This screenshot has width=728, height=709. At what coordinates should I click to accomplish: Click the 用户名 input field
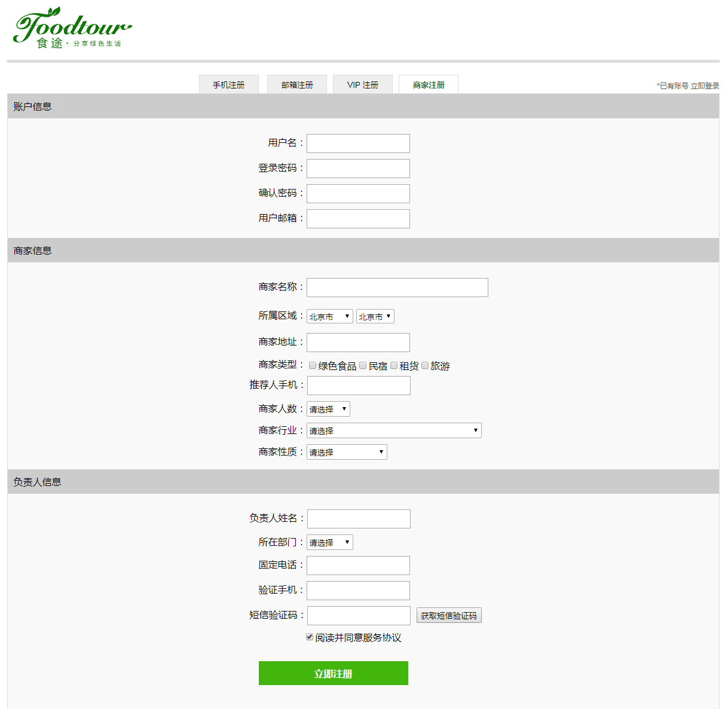click(358, 143)
